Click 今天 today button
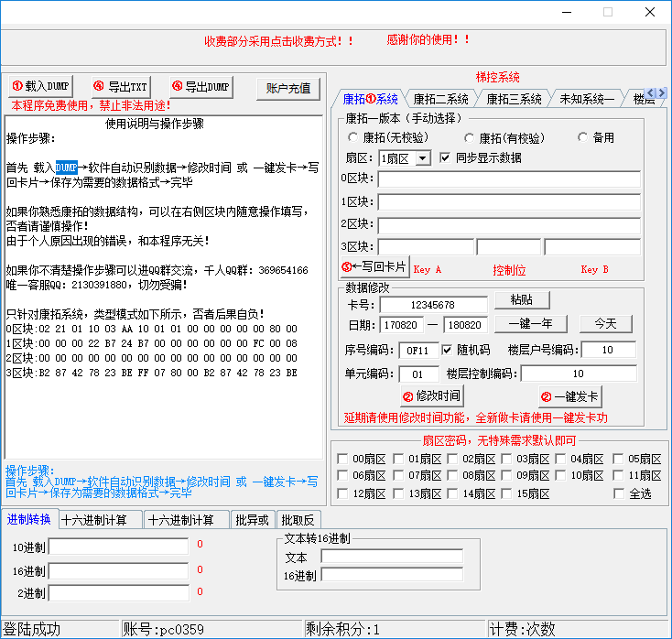This screenshot has height=639, width=672. point(605,324)
